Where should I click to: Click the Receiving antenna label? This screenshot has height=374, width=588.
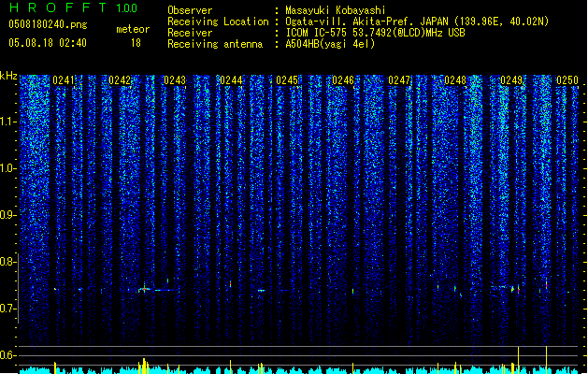(215, 44)
